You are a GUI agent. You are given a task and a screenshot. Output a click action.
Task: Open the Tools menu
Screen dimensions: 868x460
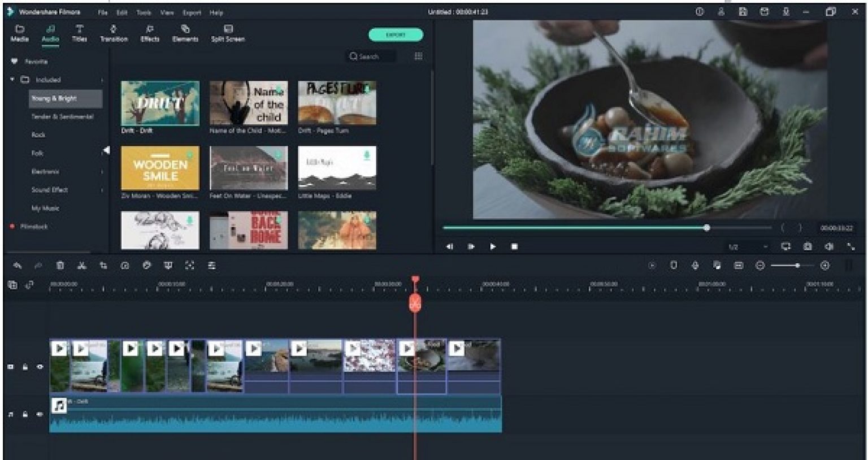(x=144, y=12)
